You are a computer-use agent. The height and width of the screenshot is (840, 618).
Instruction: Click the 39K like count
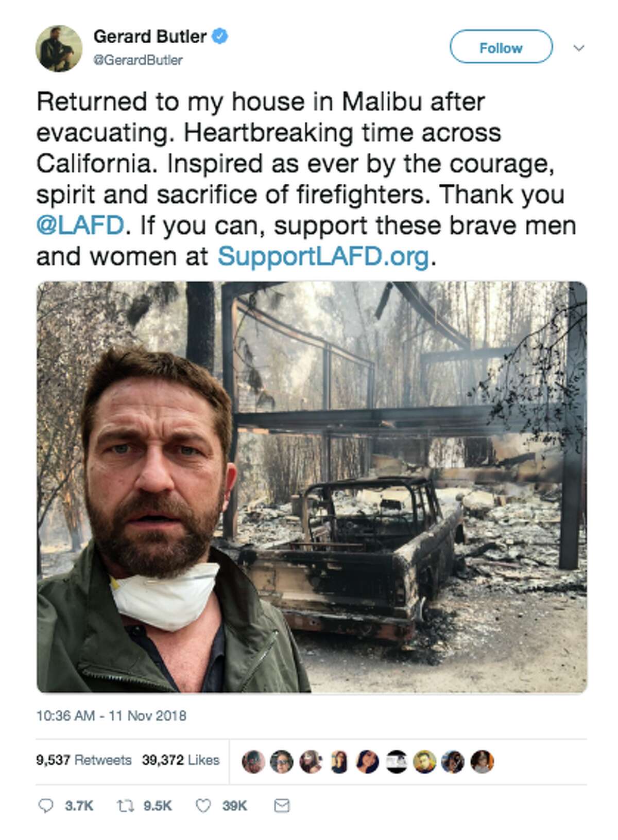click(x=235, y=806)
